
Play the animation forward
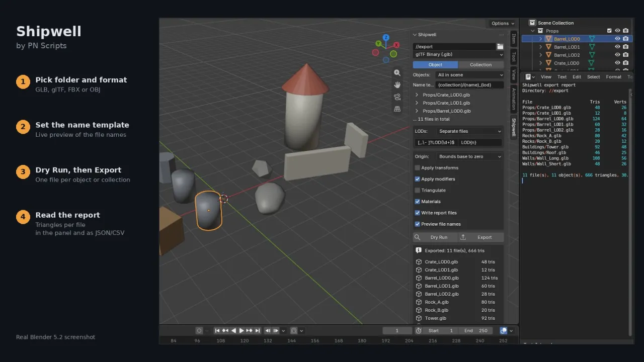(242, 330)
